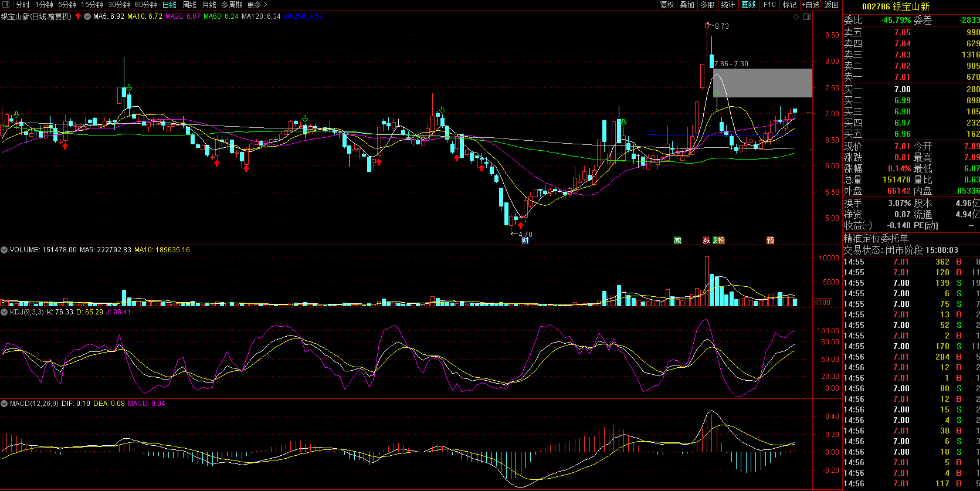Click the 交易状态 闭市阶段 status line
Screen dimensions: 980x491
(901, 250)
